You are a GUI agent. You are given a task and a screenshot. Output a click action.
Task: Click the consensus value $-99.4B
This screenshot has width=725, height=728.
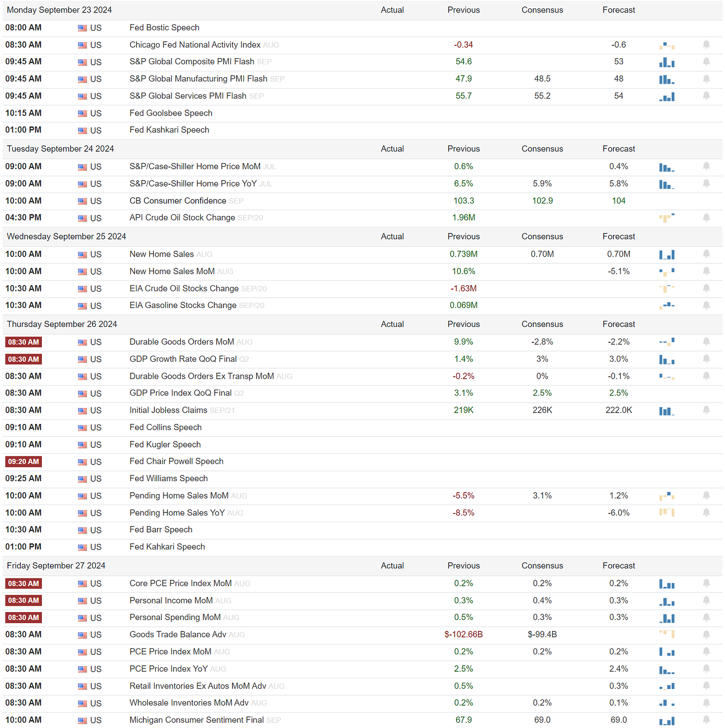542,634
